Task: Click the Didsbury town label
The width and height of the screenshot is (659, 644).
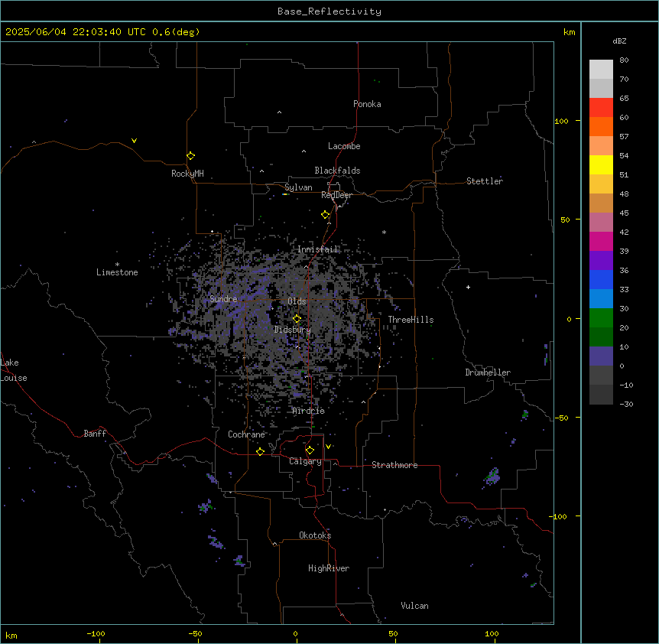Action: click(293, 330)
